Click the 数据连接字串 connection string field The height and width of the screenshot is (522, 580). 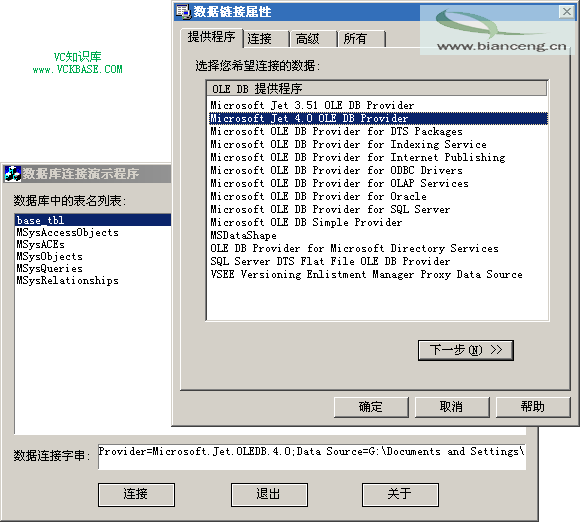(x=312, y=457)
